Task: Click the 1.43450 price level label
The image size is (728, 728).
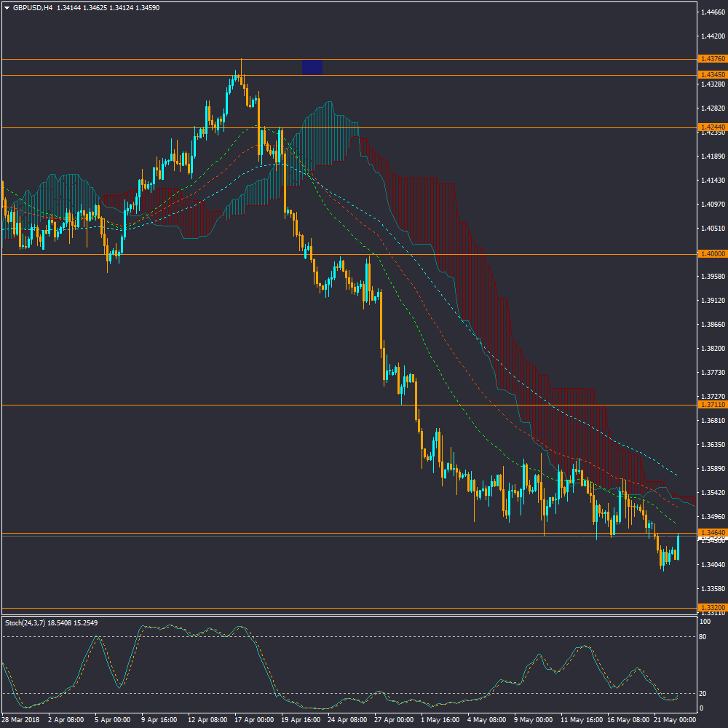Action: pos(711,75)
